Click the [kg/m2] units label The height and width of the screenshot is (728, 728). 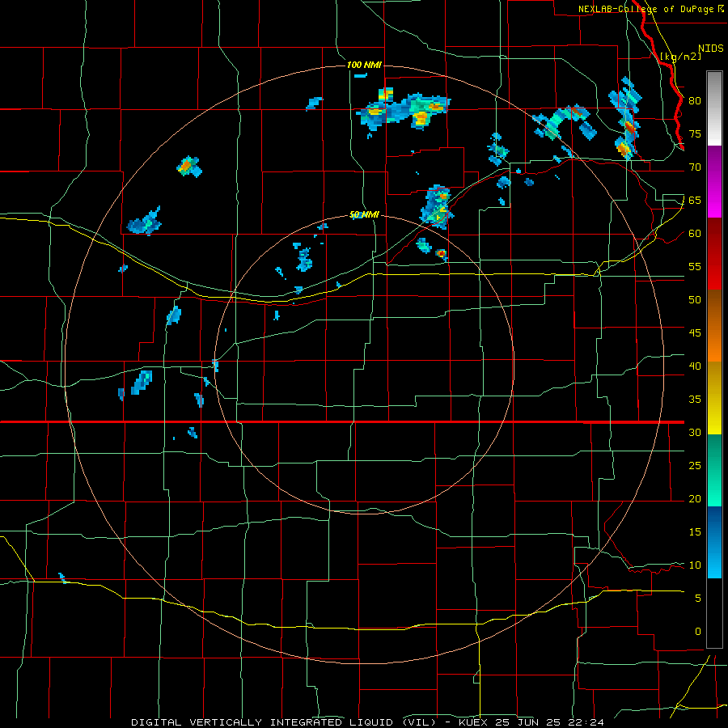pyautogui.click(x=680, y=57)
